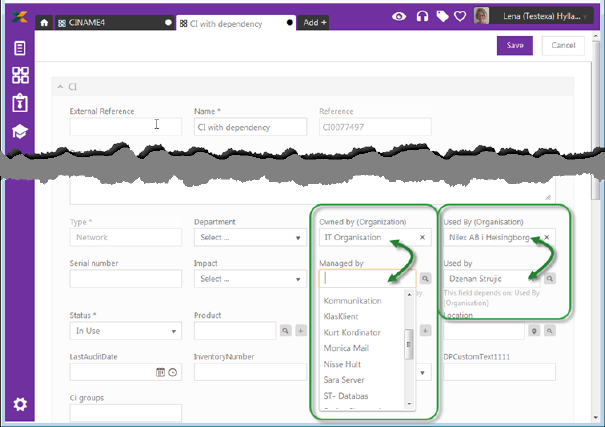
Task: Open the settings gear in sidebar
Action: [x=20, y=404]
